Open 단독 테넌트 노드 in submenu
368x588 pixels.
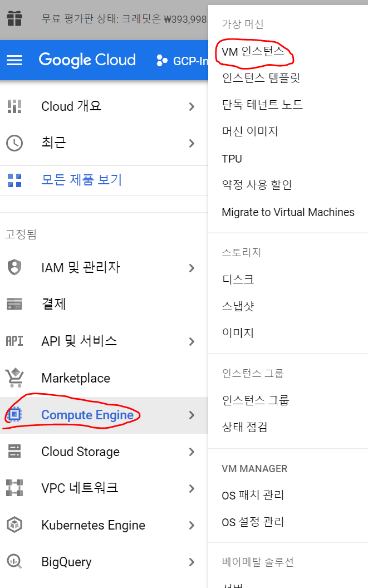coord(262,105)
